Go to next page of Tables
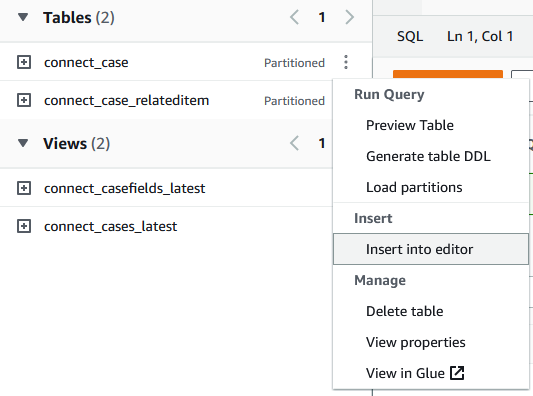533x396 pixels. tap(349, 17)
